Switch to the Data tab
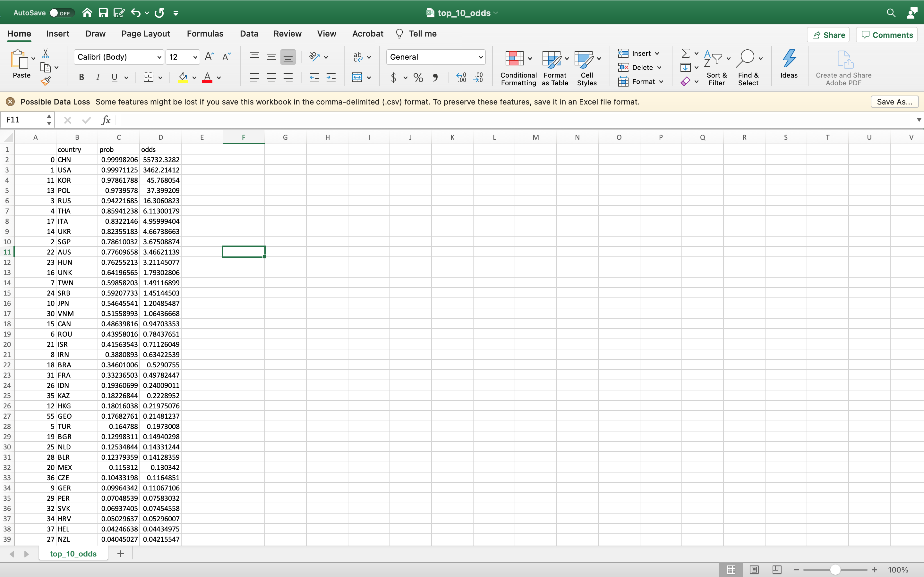The height and width of the screenshot is (577, 924). (x=249, y=34)
